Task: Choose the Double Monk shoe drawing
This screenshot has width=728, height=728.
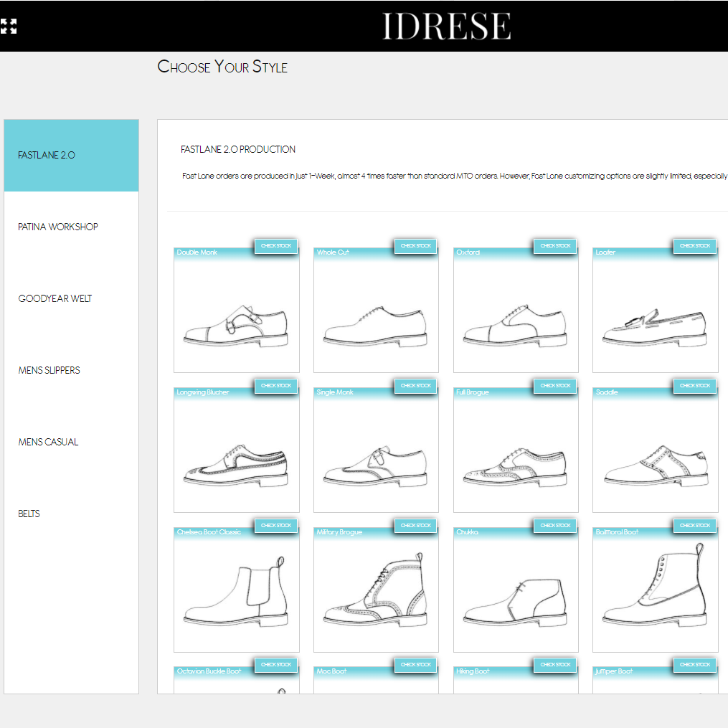Action: [236, 326]
